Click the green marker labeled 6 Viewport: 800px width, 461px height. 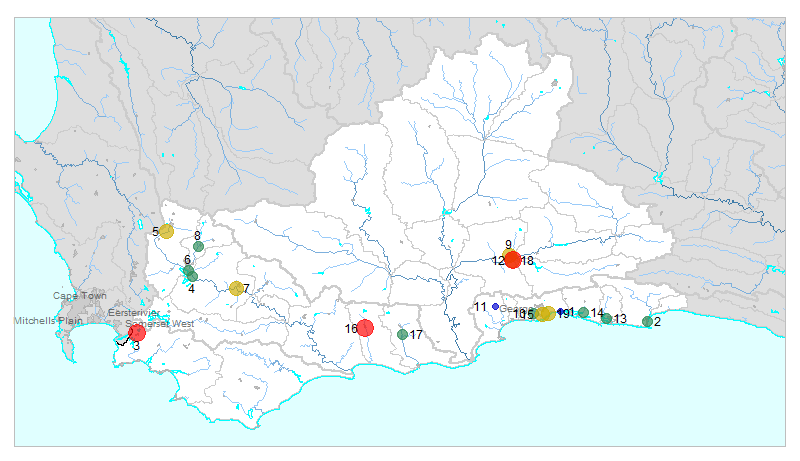click(188, 270)
